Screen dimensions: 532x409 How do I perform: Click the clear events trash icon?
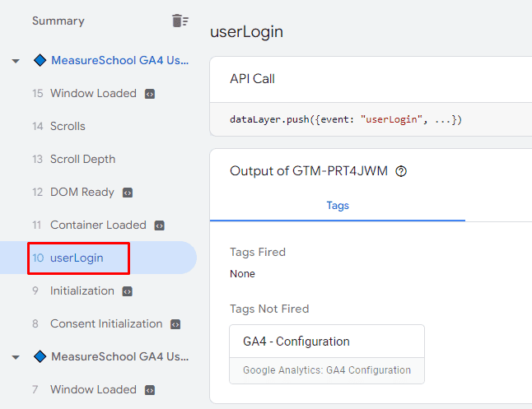pyautogui.click(x=180, y=21)
